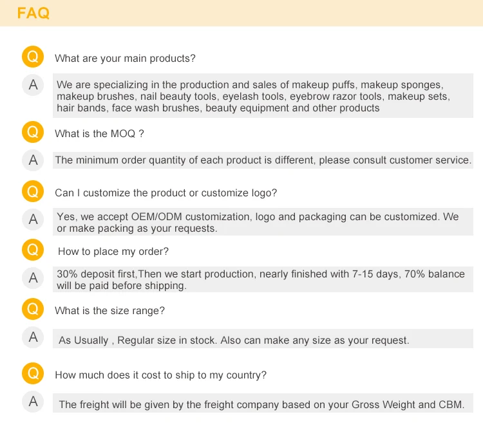Click the Q icon beside place my order
Viewport: 483px width, 448px height.
pyautogui.click(x=33, y=250)
